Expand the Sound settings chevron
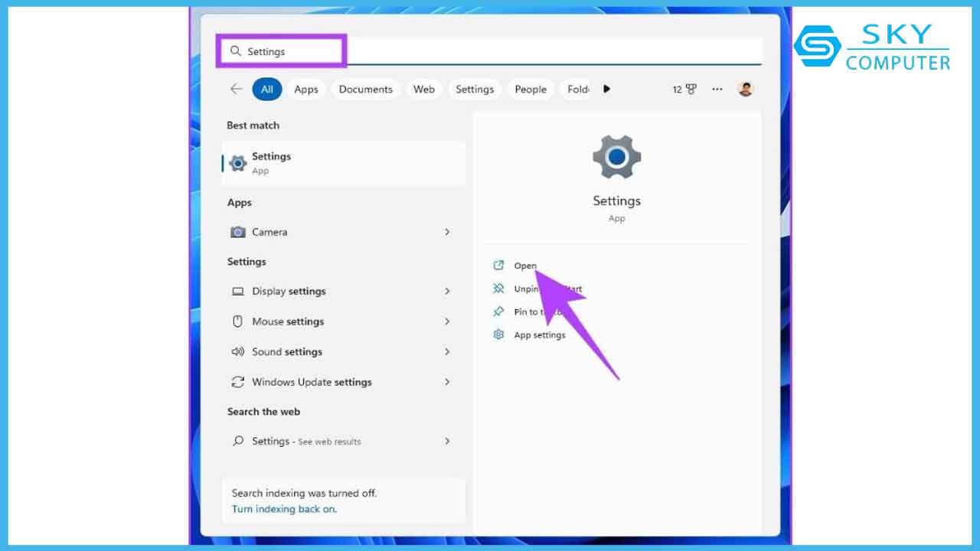The image size is (980, 551). click(447, 352)
